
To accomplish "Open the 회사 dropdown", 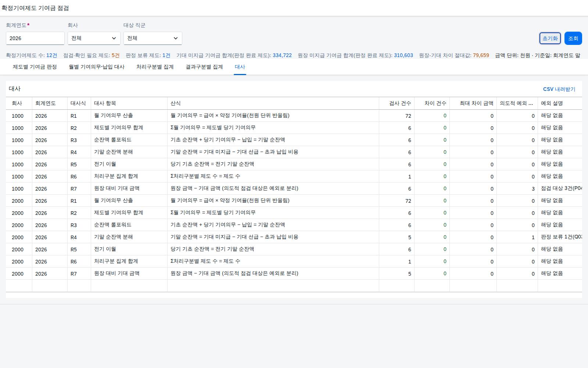I will (x=94, y=38).
